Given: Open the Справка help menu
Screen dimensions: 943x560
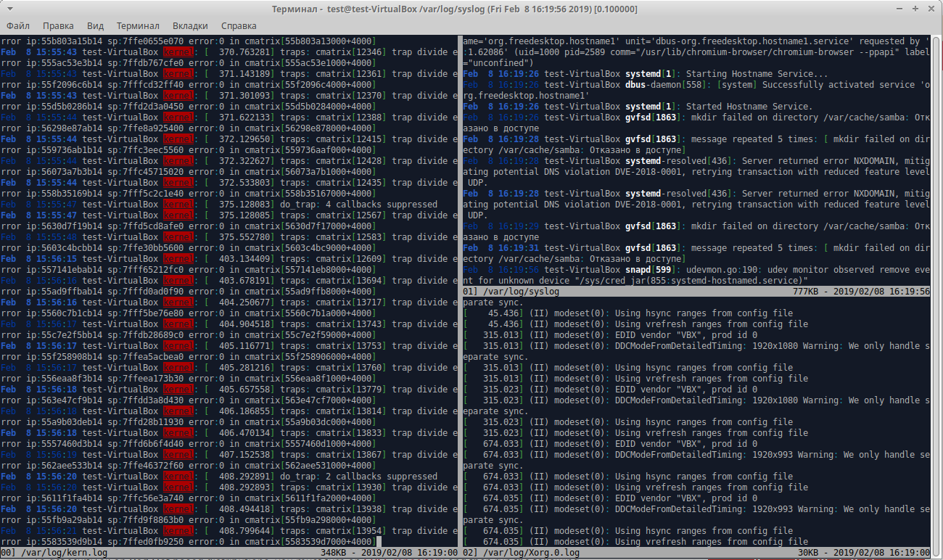Looking at the screenshot, I should pos(239,25).
